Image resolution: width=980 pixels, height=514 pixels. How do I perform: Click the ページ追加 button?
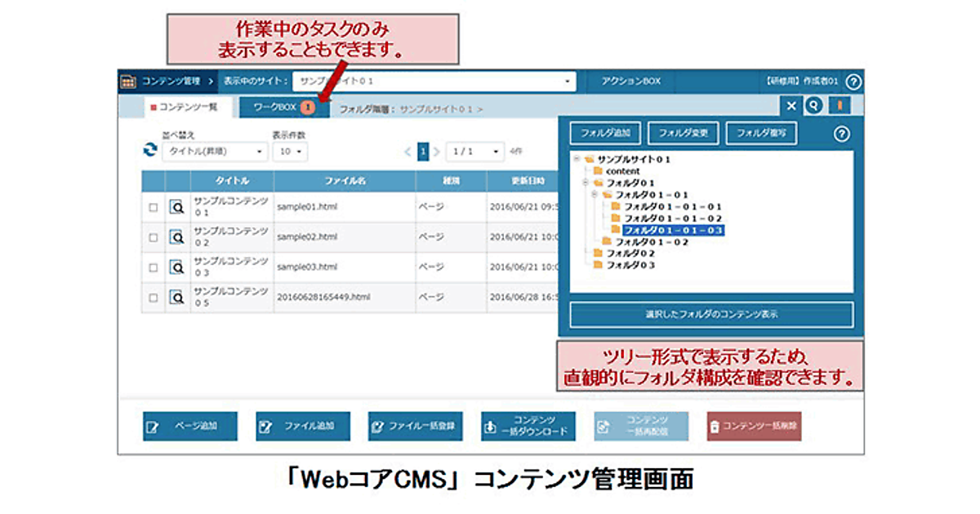190,426
